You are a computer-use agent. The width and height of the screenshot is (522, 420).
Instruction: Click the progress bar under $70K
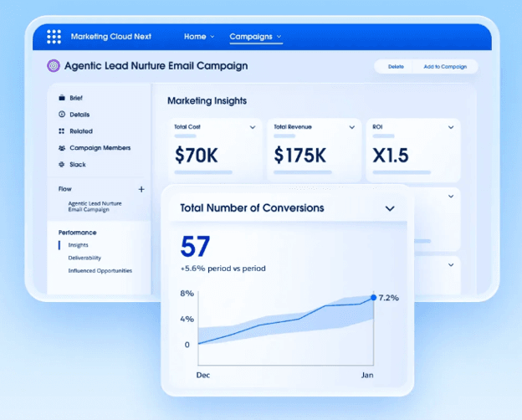[203, 172]
